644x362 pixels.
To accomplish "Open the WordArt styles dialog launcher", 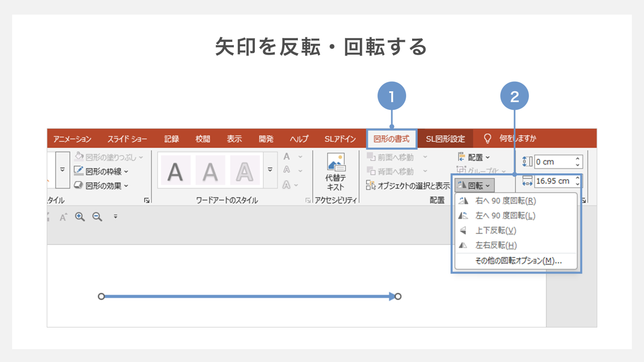I will pos(308,200).
